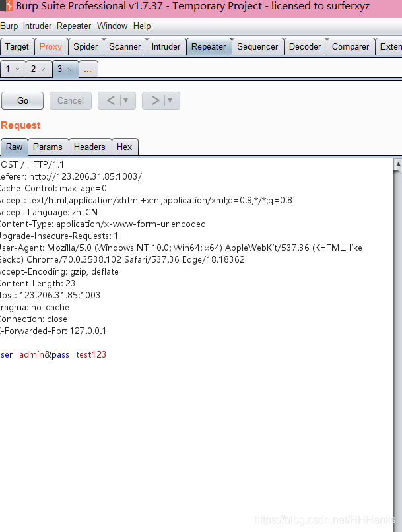Switch to the Intruder tool tab

166,46
